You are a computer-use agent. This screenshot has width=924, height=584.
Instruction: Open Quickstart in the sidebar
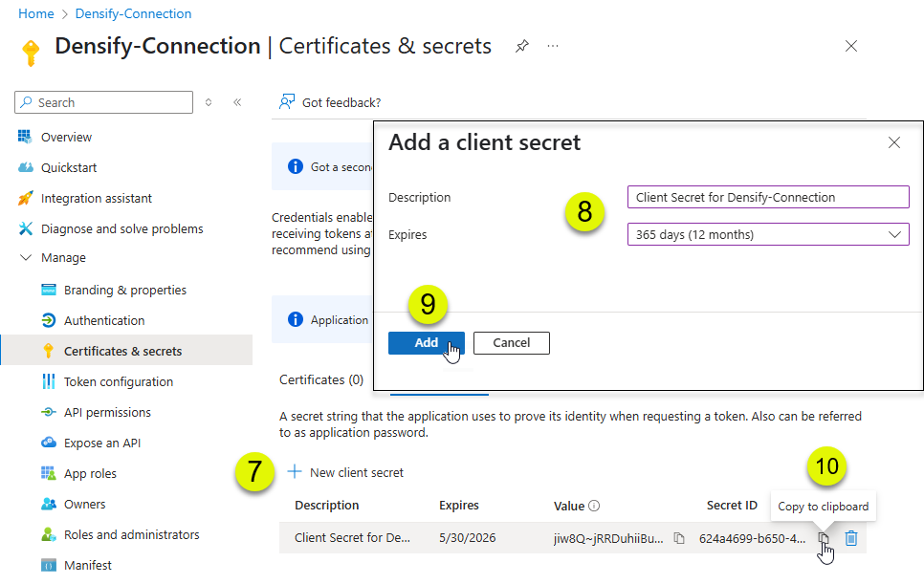(x=68, y=168)
